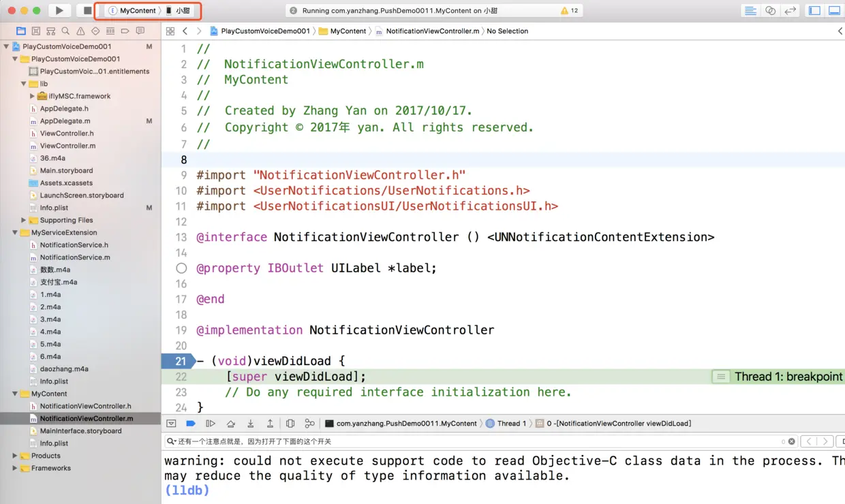The width and height of the screenshot is (845, 504).
Task: Switch to the Assistant editor
Action: (770, 10)
